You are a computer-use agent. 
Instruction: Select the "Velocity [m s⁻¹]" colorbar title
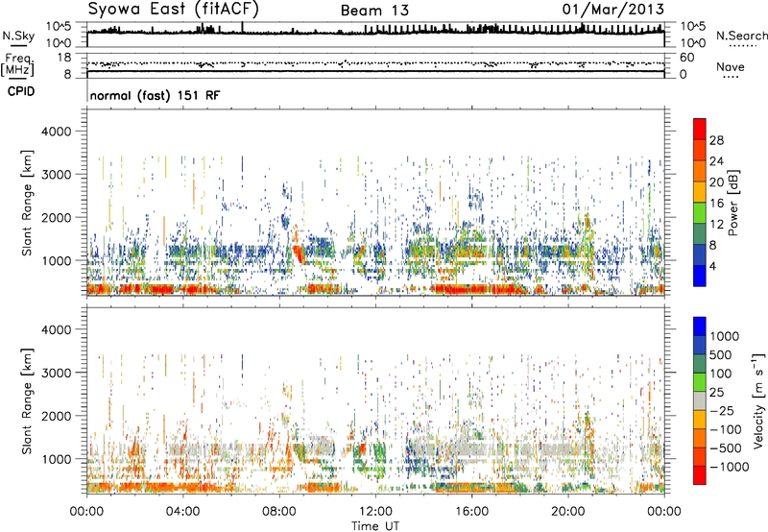(758, 400)
